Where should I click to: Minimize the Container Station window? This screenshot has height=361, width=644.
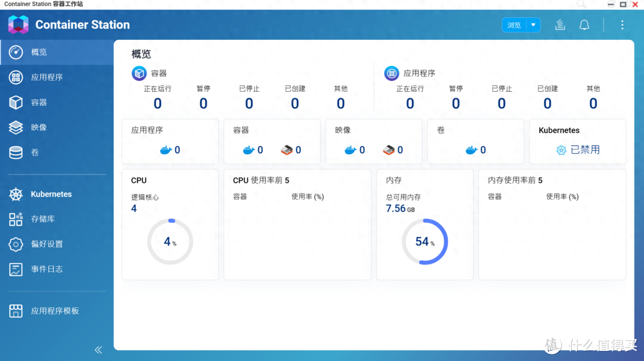(611, 4)
